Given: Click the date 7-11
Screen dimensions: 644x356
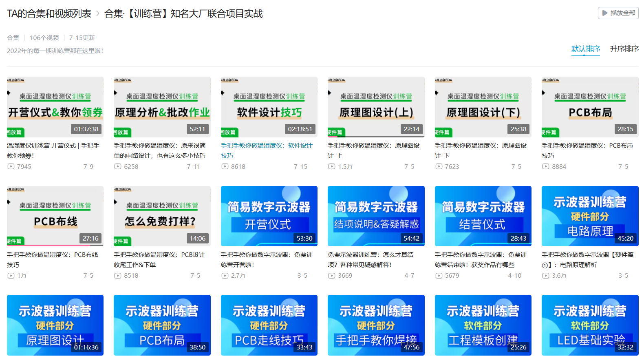Looking at the screenshot, I should (x=194, y=166).
